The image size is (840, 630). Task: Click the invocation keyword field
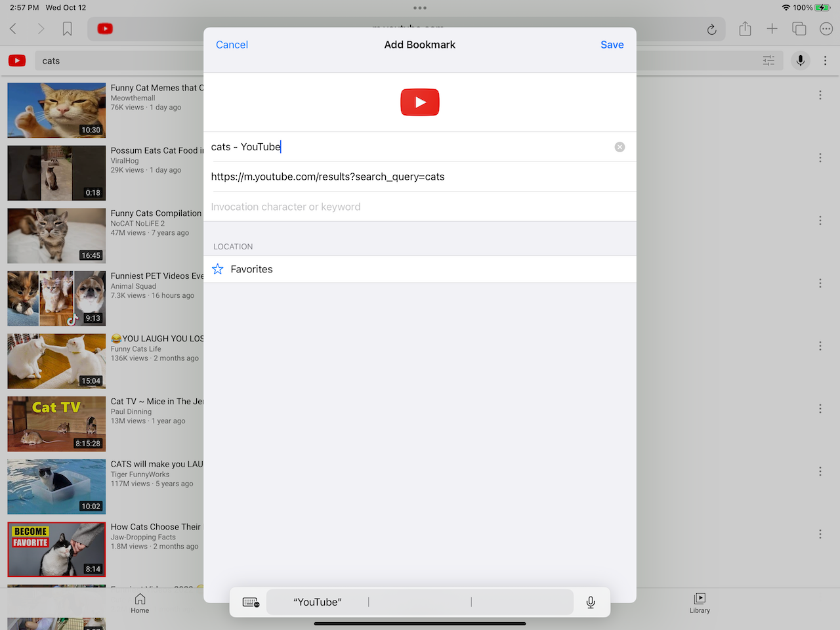[x=420, y=207]
